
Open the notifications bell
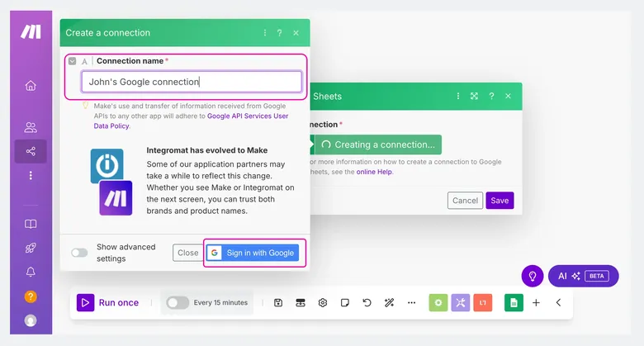point(31,272)
